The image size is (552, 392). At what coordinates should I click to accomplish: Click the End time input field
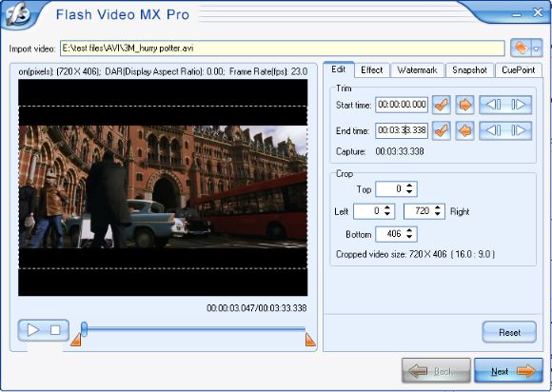(402, 130)
